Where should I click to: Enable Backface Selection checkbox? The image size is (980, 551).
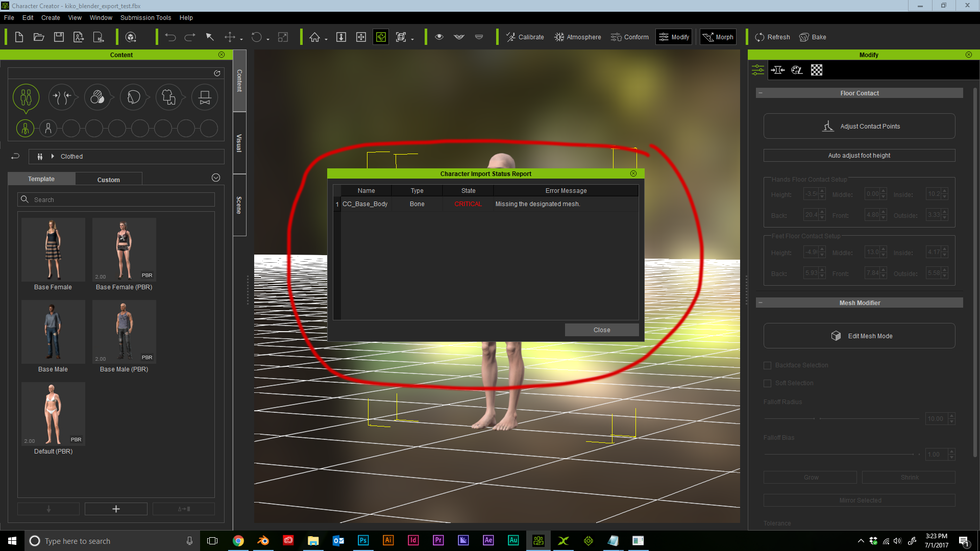(767, 365)
